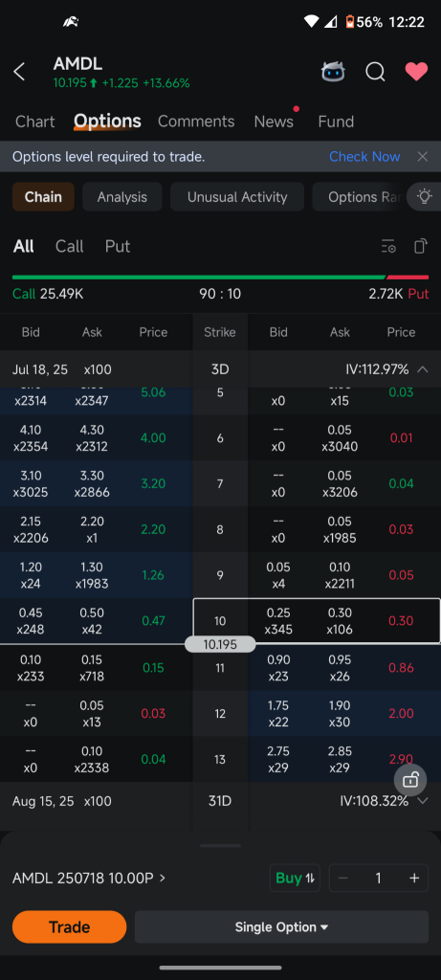Screen dimensions: 441x980
Task: Collapse the Jul 18, 25 expiration section
Action: point(422,369)
